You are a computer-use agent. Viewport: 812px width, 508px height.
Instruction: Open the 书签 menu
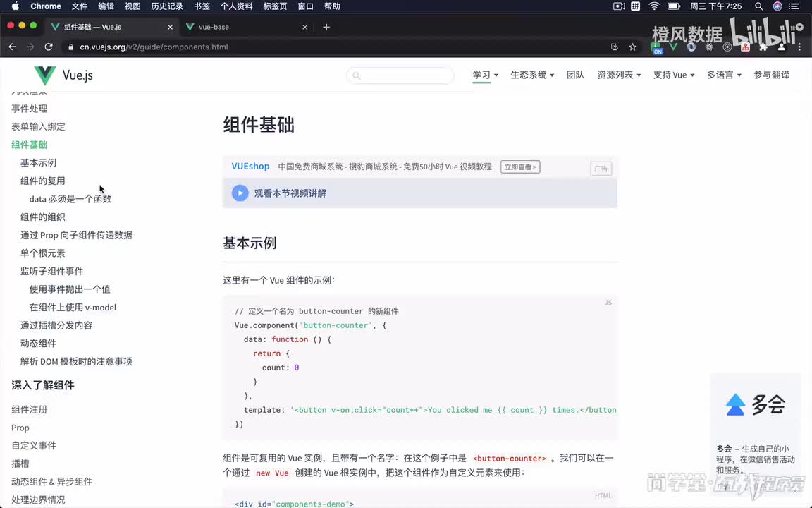tap(202, 6)
